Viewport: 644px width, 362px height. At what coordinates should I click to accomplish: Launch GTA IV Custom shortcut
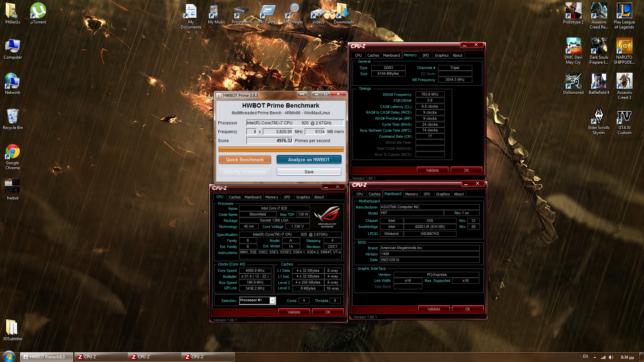click(x=624, y=121)
